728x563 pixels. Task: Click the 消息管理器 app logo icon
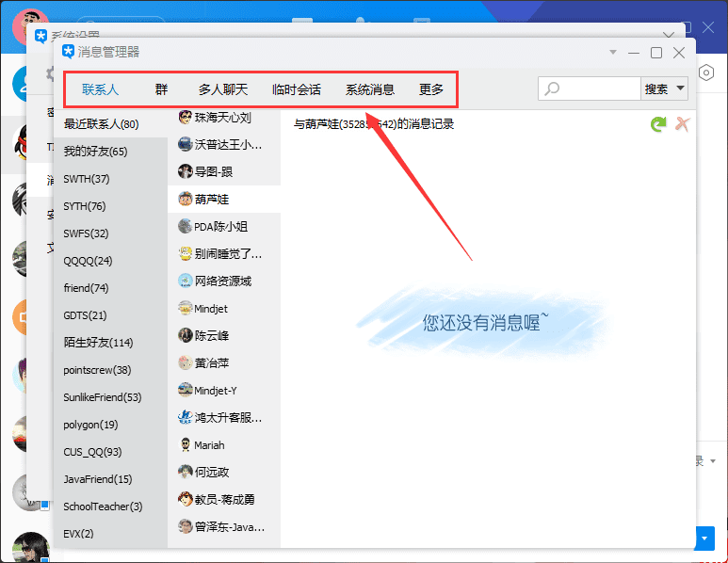pos(68,51)
